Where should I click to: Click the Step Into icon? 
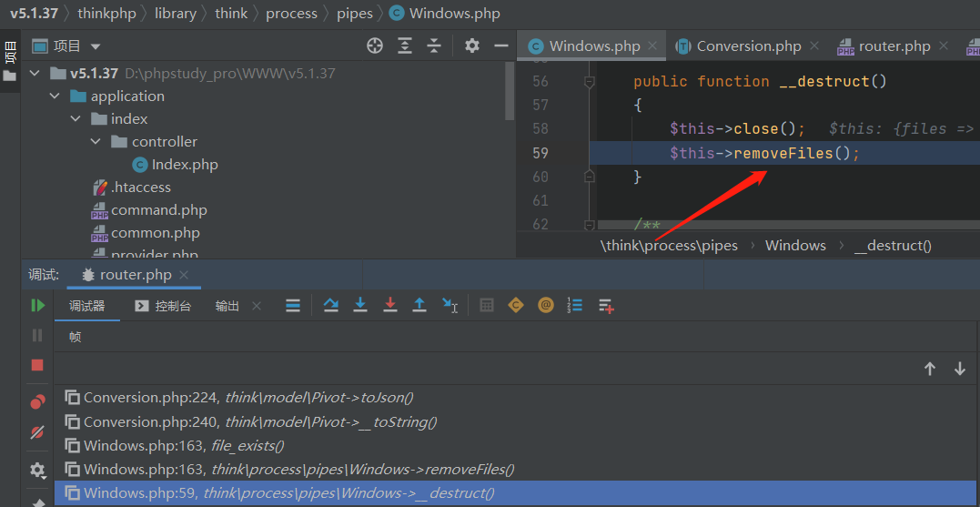(360, 305)
